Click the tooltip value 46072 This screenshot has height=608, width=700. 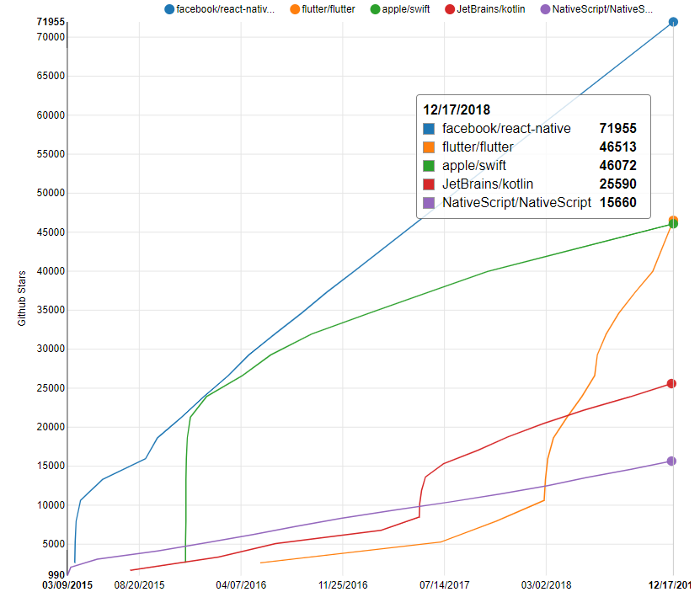click(617, 166)
